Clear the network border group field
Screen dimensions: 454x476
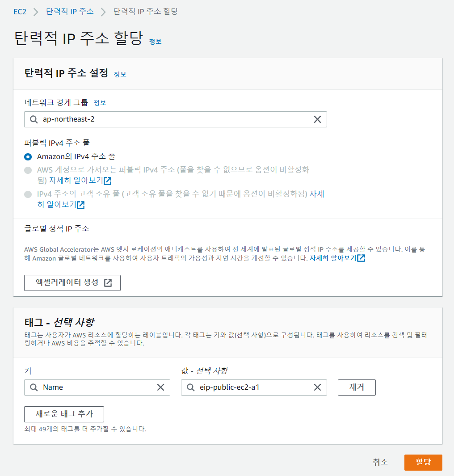coord(318,119)
